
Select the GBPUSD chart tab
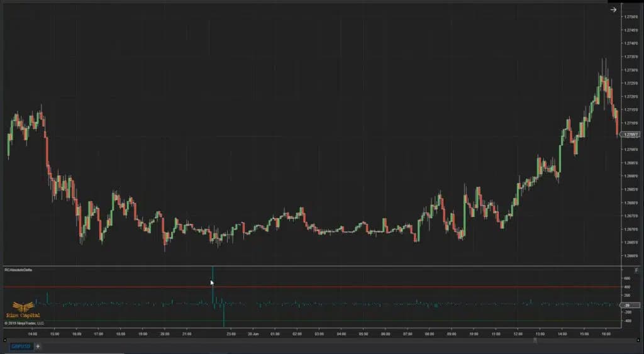pyautogui.click(x=21, y=346)
